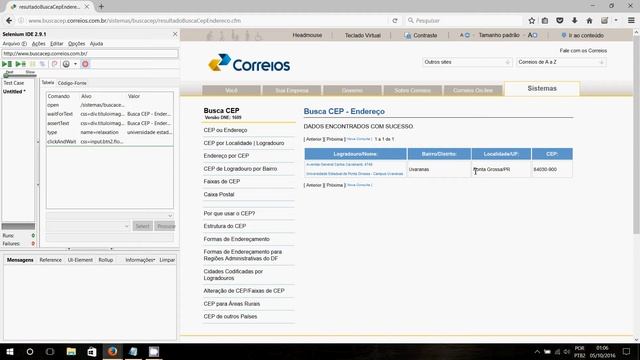Click Fale com os Correios link
Screen dimensions: 640x360
(x=583, y=51)
